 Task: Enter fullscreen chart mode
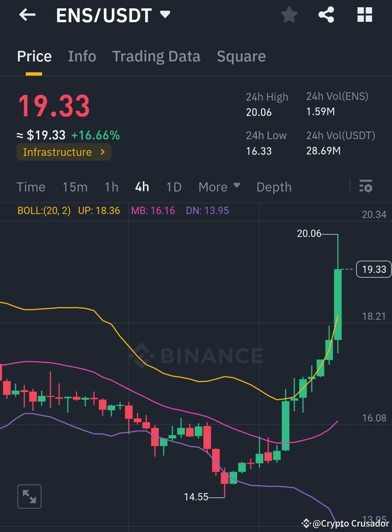pos(29,496)
